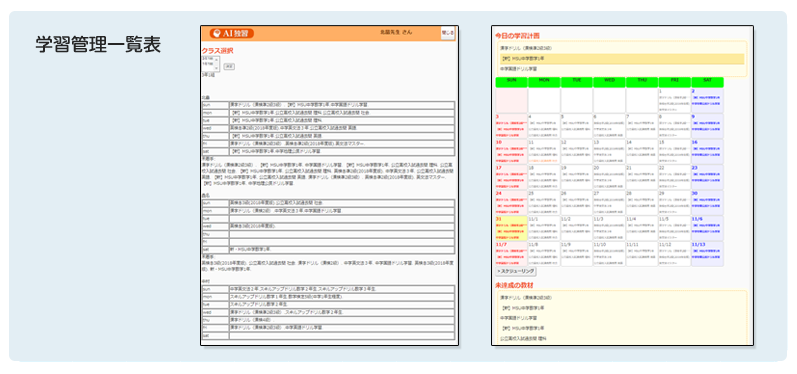Open the calendar cell for Saturday 11/6
The height and width of the screenshot is (374, 797).
coord(707,228)
